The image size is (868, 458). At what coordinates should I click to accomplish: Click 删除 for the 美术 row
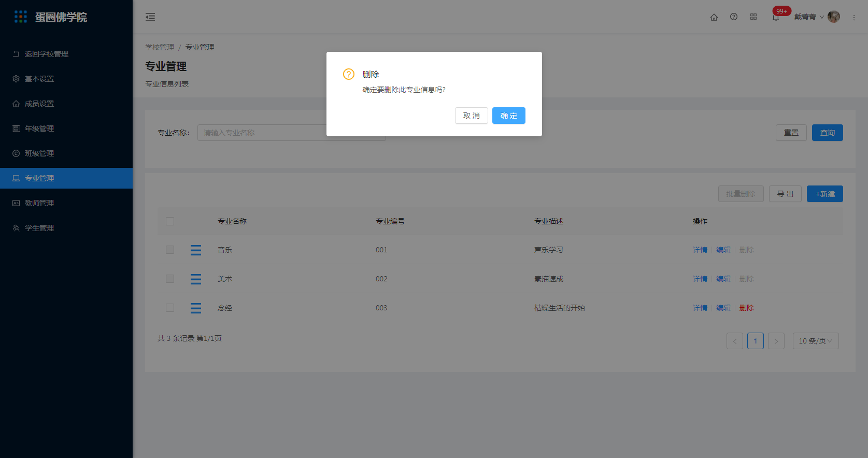coord(747,279)
